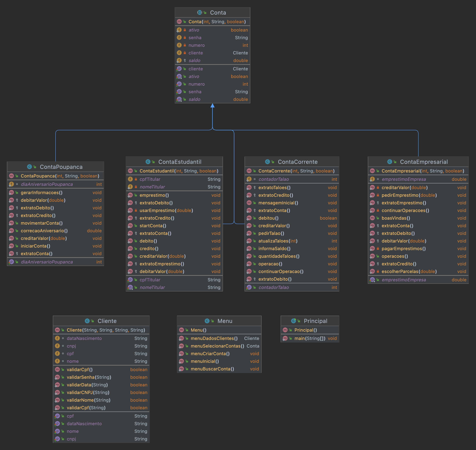
Task: Click the class icon beside ContaEmpresarial header
Action: click(x=390, y=162)
